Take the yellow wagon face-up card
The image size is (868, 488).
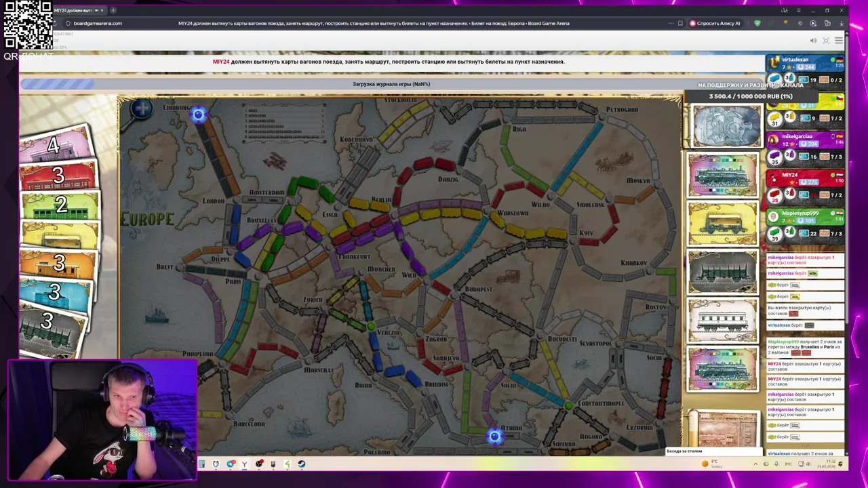click(723, 224)
